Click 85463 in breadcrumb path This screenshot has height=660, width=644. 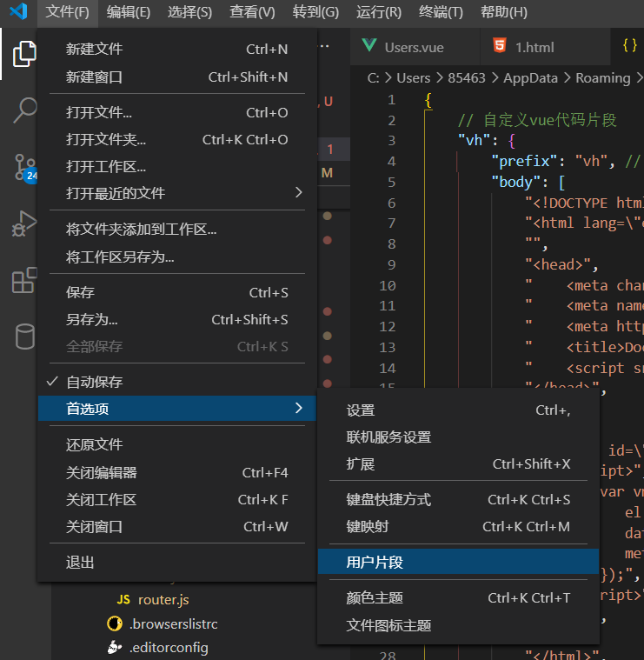tap(466, 78)
